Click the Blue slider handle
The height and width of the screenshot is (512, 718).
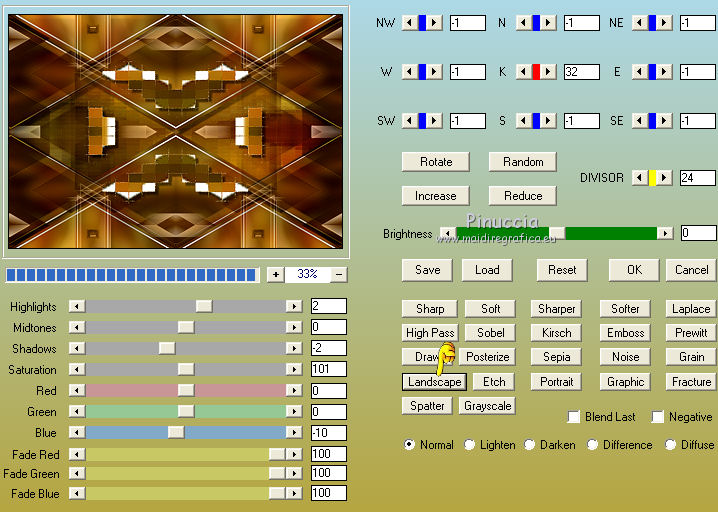[176, 432]
